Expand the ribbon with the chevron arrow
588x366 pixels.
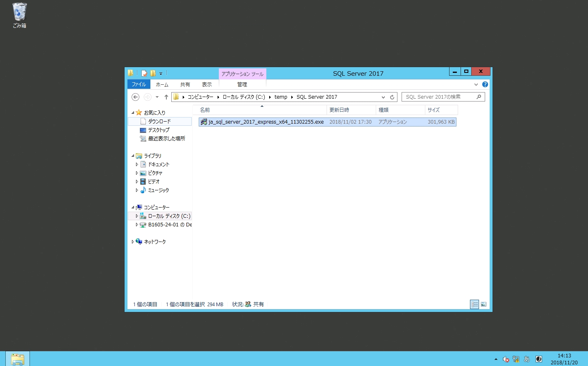(476, 84)
